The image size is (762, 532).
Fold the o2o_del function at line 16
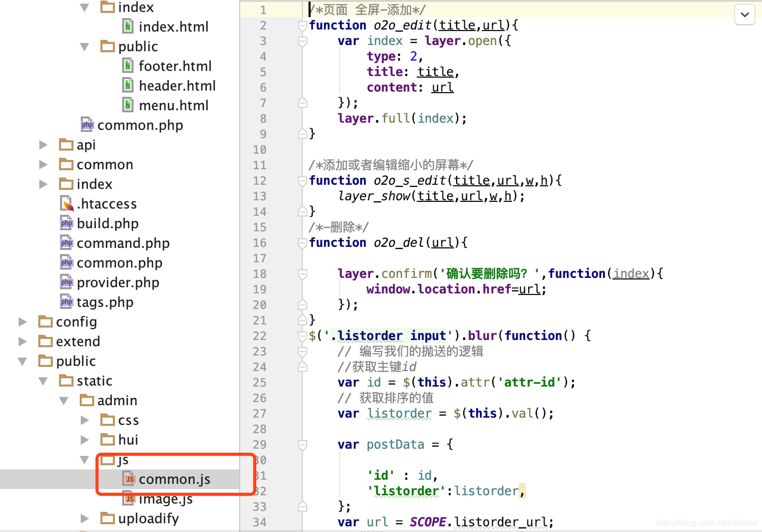click(x=302, y=243)
